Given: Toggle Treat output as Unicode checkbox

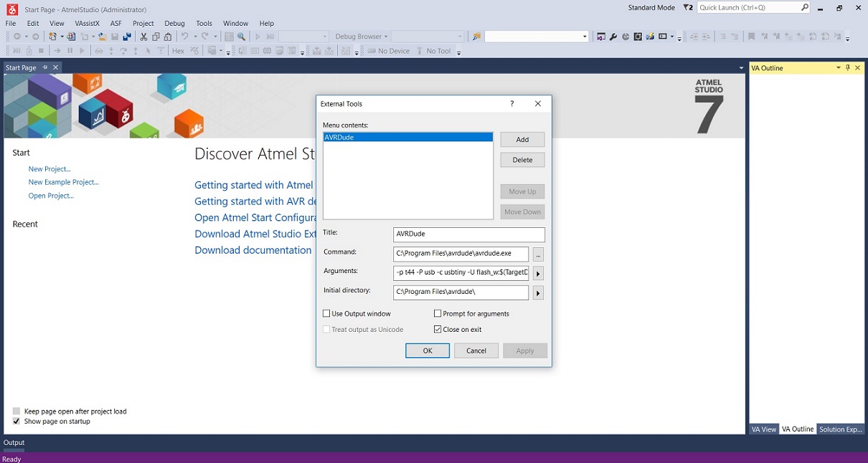Looking at the screenshot, I should pyautogui.click(x=327, y=330).
